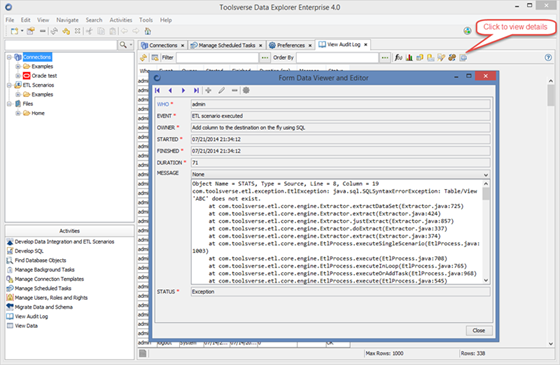Go to last record in Form Data Viewer
The width and height of the screenshot is (560, 365).
click(x=196, y=90)
